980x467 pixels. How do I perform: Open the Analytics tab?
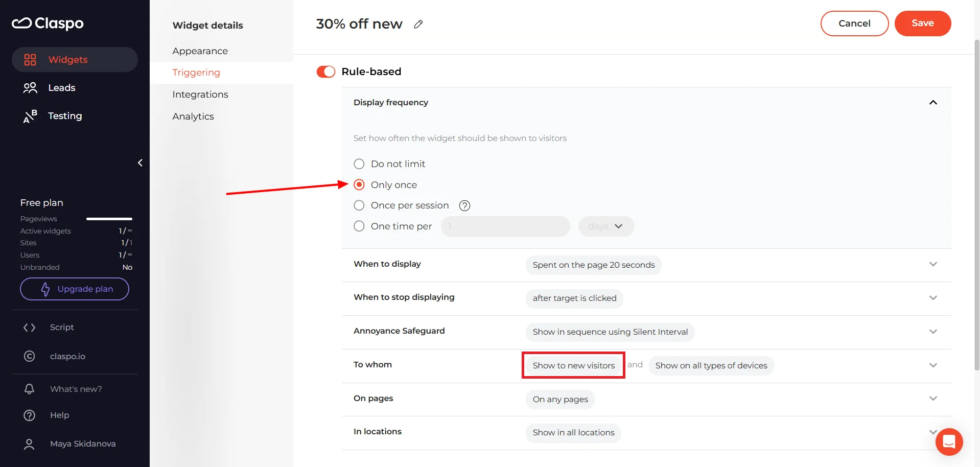pyautogui.click(x=193, y=116)
